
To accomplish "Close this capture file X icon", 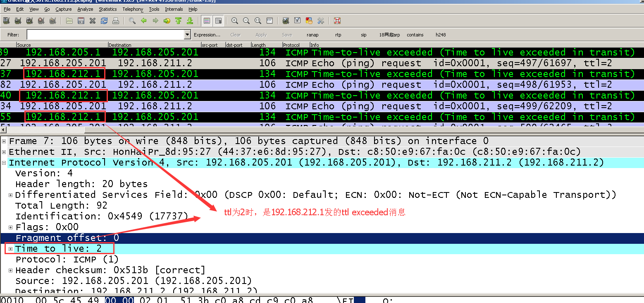I will [93, 21].
